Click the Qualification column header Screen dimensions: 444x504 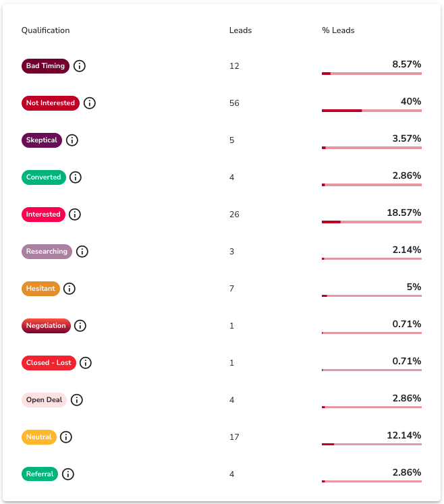(45, 30)
